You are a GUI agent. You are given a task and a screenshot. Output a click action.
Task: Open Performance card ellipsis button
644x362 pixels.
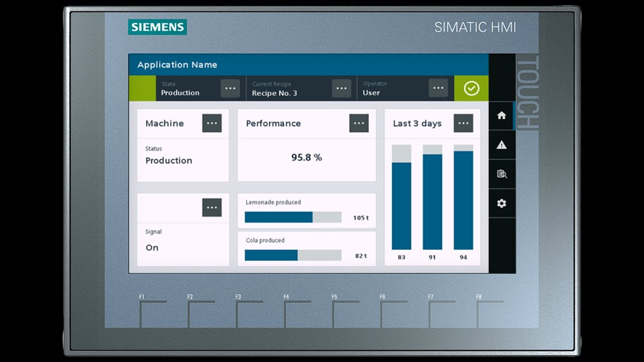tap(359, 123)
